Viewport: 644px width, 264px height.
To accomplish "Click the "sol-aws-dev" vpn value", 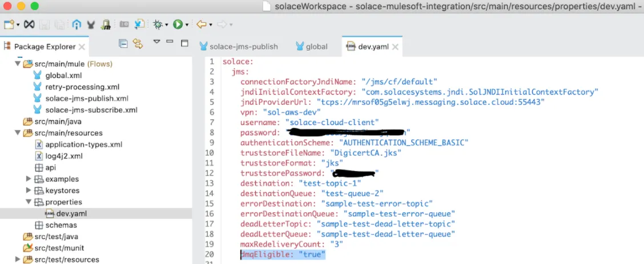I will click(292, 112).
